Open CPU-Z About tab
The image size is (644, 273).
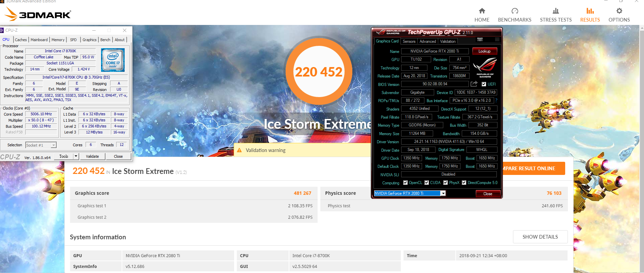120,40
